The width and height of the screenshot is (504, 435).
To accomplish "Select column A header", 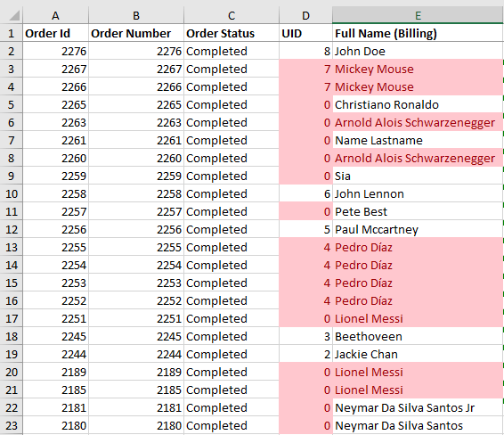I will [55, 15].
